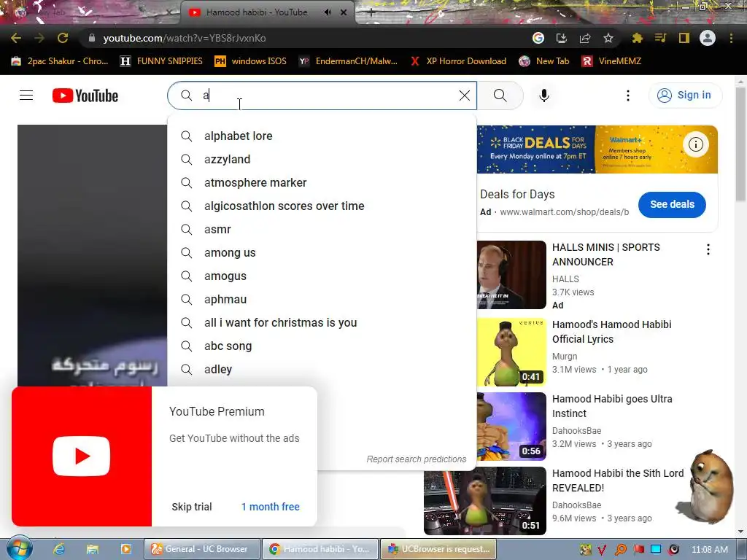Launch Windows Media Player from taskbar
The image size is (747, 560).
(x=125, y=549)
